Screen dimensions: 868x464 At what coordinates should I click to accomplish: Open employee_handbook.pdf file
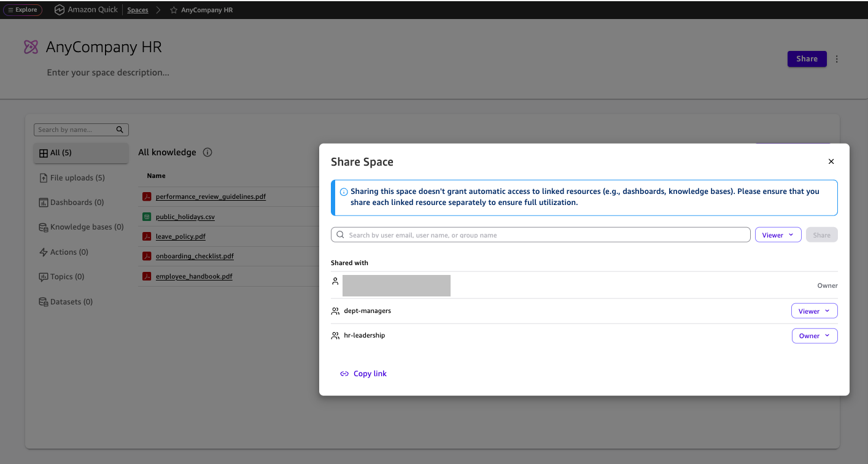click(x=194, y=276)
